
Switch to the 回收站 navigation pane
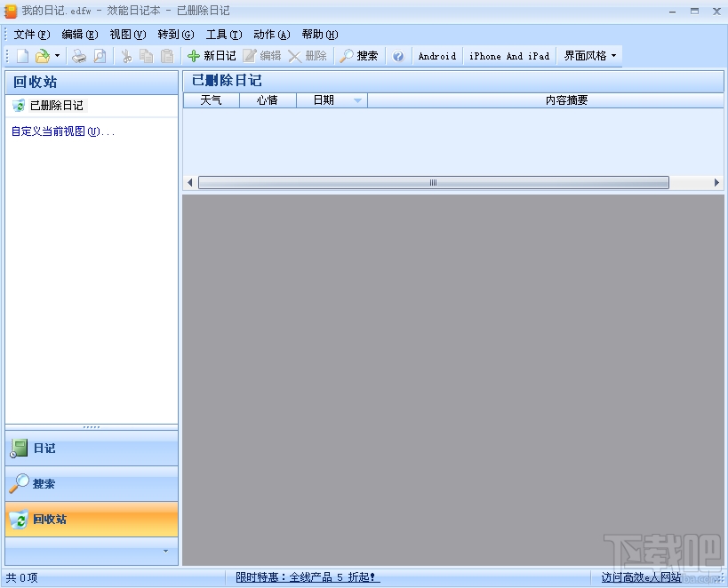click(x=92, y=520)
